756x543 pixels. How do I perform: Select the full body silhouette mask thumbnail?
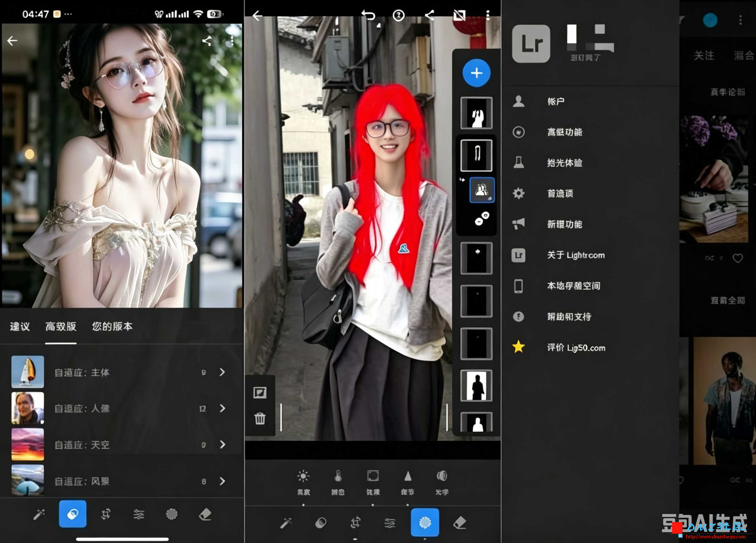(476, 385)
